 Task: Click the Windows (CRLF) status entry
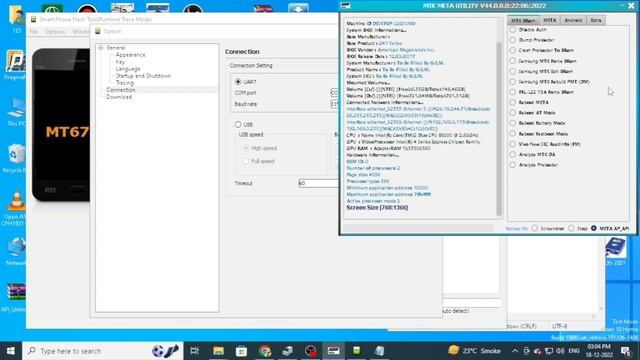[522, 326]
